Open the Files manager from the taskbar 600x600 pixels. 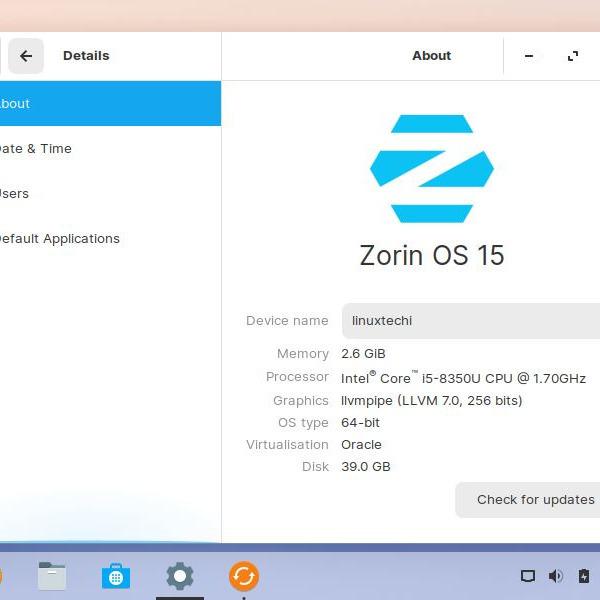click(x=52, y=576)
